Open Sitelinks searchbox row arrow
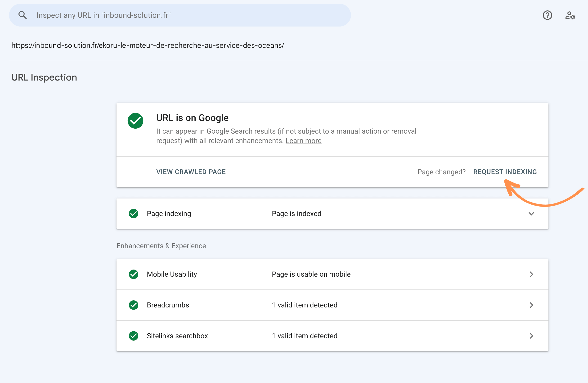Screen dimensions: 588x383 coord(531,336)
